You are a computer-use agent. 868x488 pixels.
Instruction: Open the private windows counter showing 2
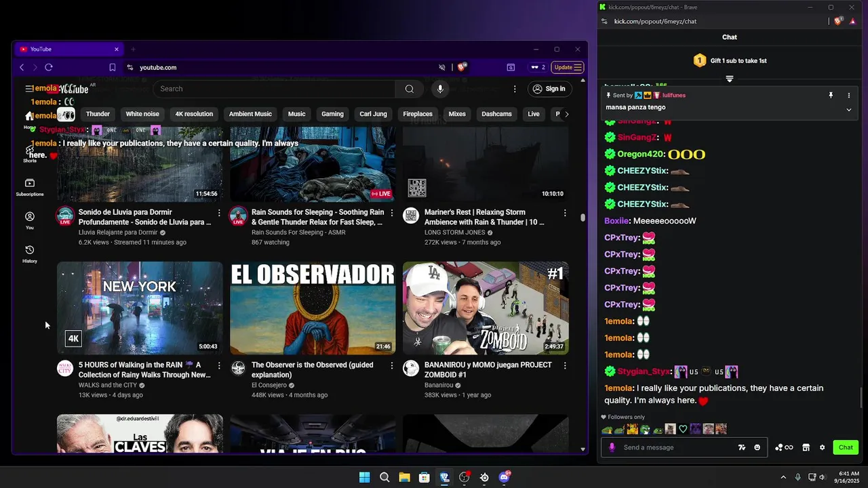pos(538,67)
